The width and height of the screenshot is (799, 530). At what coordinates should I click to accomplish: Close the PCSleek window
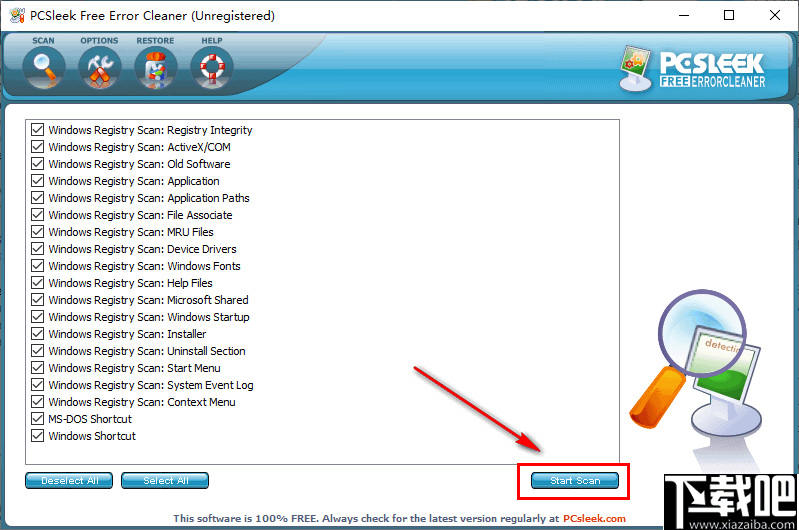click(x=775, y=15)
